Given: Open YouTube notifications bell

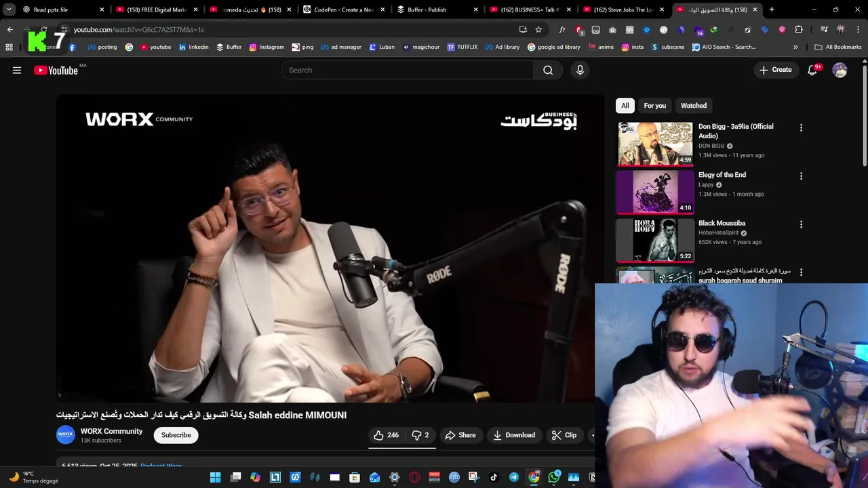Looking at the screenshot, I should [812, 70].
